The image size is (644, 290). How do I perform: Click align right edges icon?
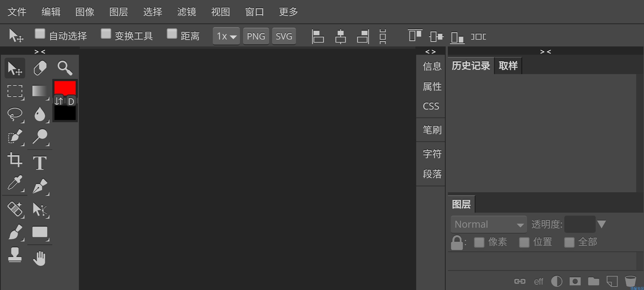[363, 36]
